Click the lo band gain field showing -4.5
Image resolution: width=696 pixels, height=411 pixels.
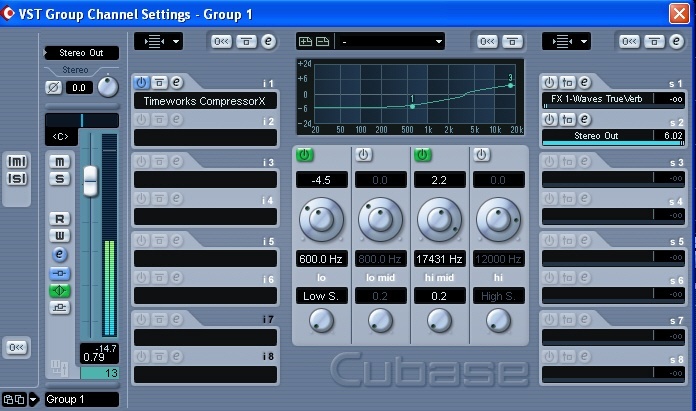[x=321, y=180]
